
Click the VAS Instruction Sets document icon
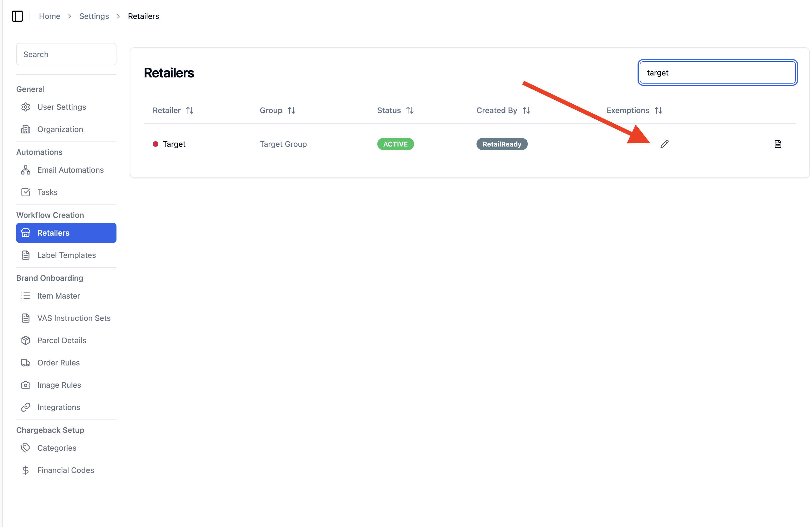tap(26, 318)
